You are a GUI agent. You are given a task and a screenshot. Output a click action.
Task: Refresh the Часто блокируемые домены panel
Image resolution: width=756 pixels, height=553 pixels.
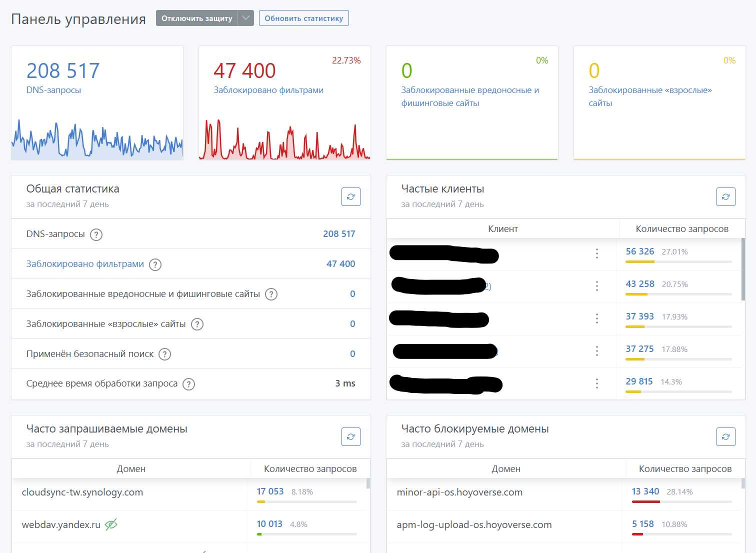[725, 436]
